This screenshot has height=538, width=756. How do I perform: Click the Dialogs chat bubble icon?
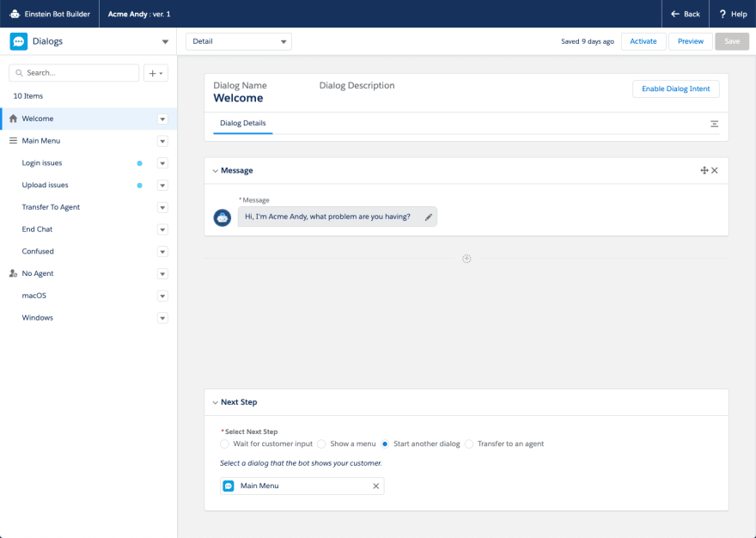19,41
